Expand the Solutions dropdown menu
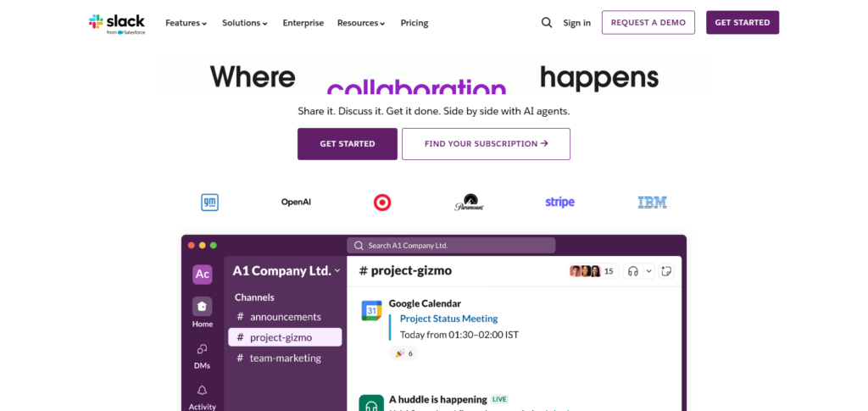Image resolution: width=868 pixels, height=411 pixels. (x=245, y=23)
